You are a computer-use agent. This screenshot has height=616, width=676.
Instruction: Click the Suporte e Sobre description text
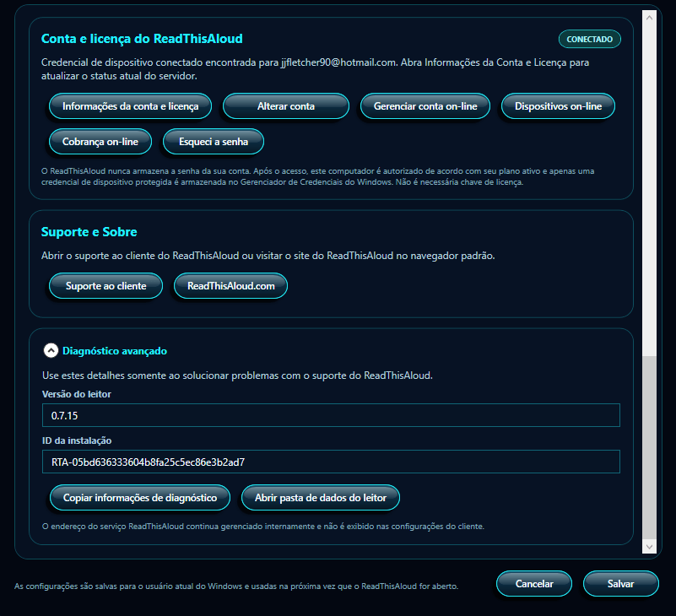point(268,256)
